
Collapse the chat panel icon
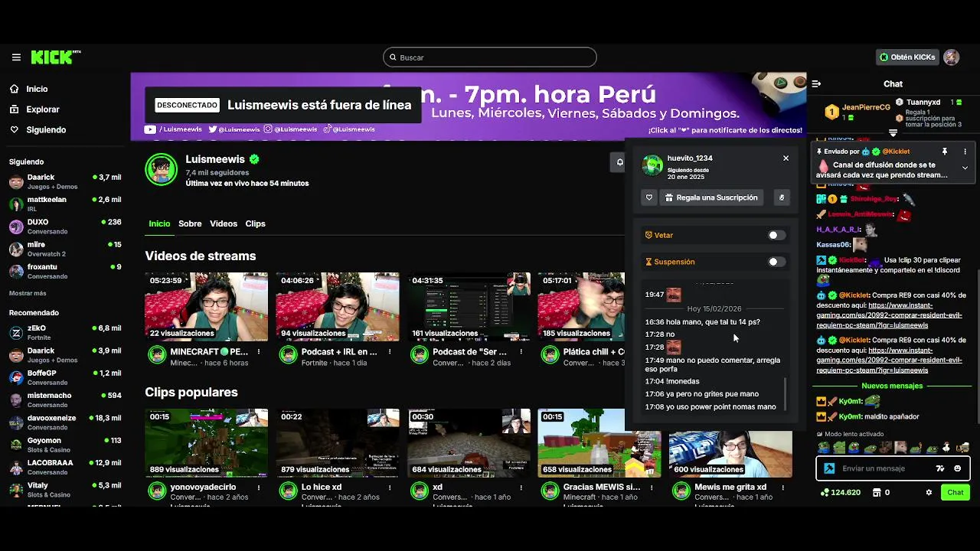pos(816,84)
